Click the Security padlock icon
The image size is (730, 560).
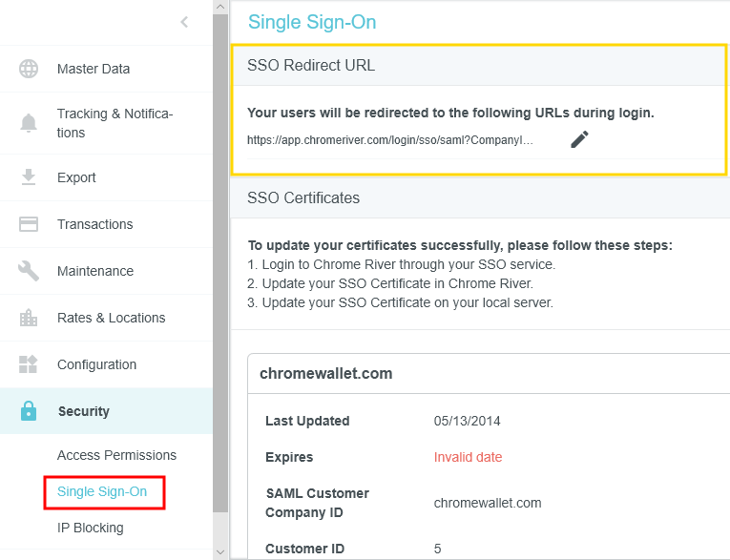tap(29, 411)
